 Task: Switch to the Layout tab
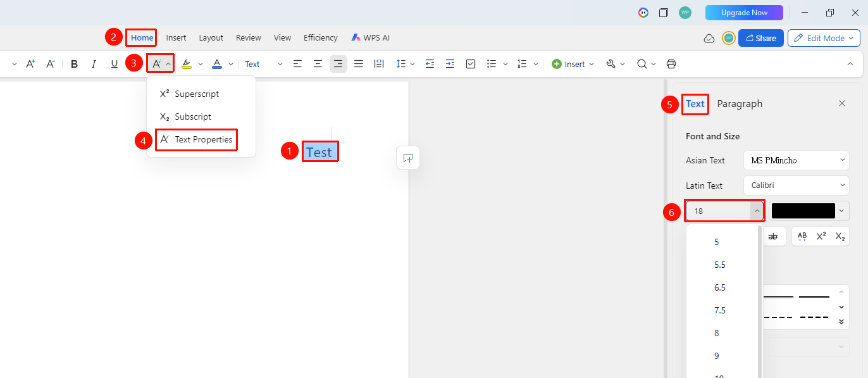tap(211, 38)
